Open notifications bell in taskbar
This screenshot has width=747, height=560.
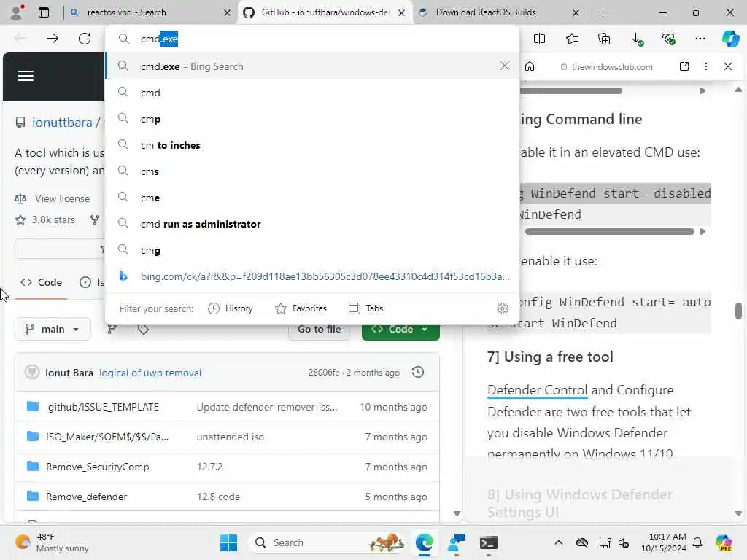(x=697, y=542)
